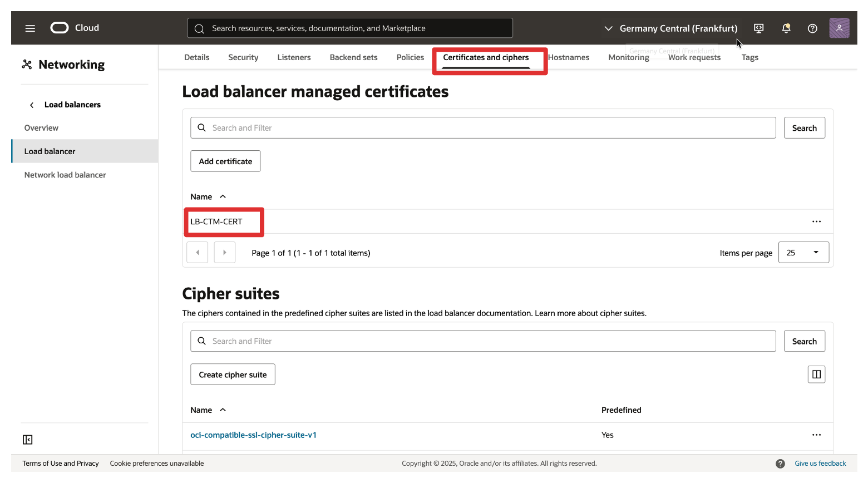Expand the Germany Central (Frankfurt) region selector
868x483 pixels.
coord(670,28)
